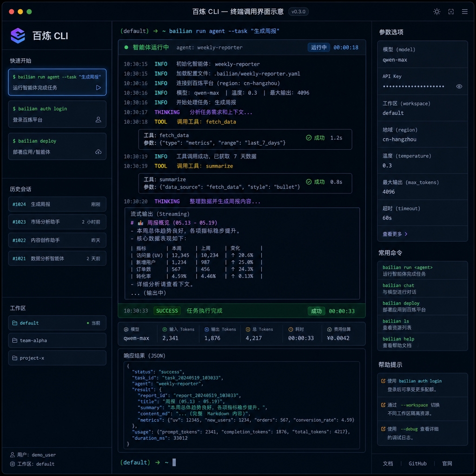Click the green running status dot

126,47
